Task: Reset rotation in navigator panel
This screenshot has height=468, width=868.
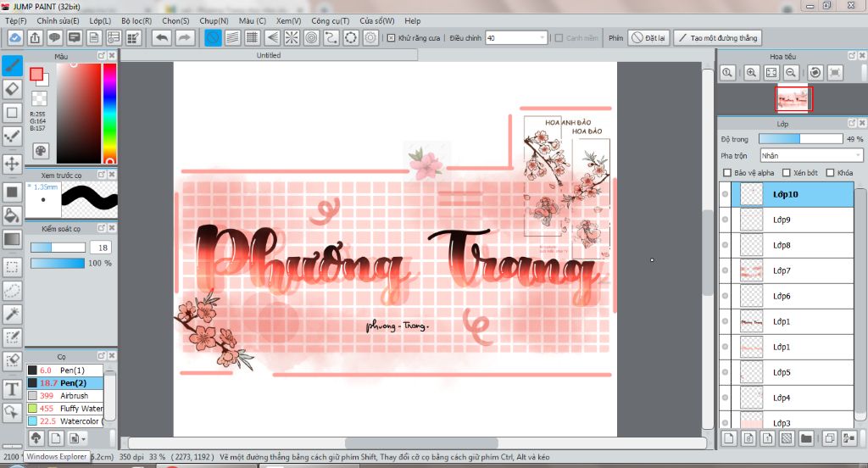Action: pos(815,73)
